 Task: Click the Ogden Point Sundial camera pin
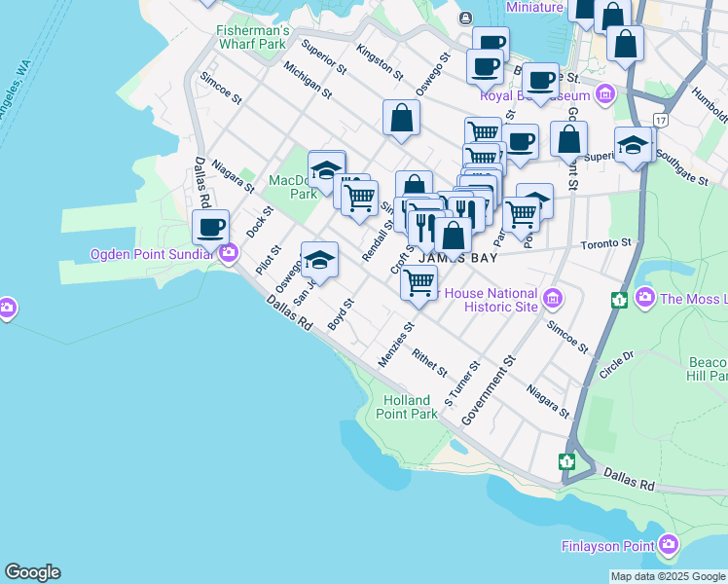tap(229, 254)
